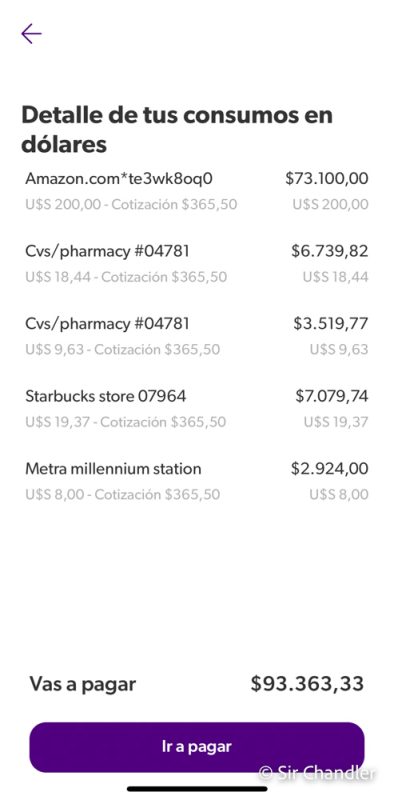
Task: Click the Metra $2.924,00 amount
Action: [x=330, y=468]
